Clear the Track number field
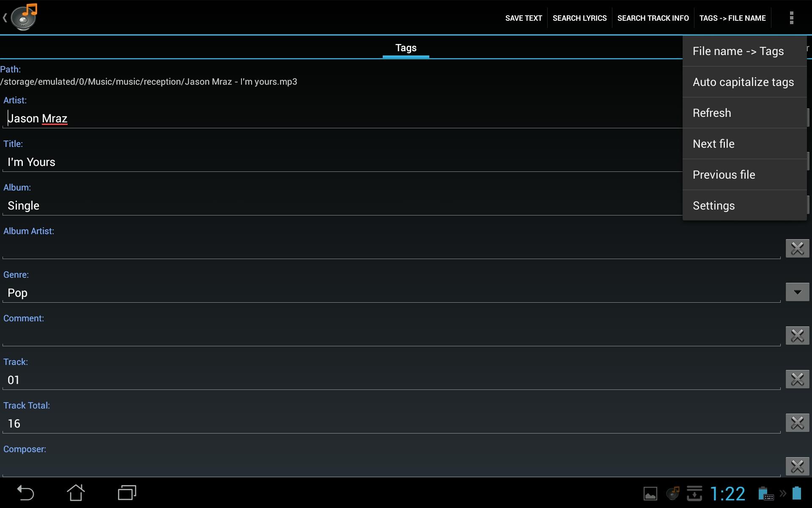 (797, 379)
